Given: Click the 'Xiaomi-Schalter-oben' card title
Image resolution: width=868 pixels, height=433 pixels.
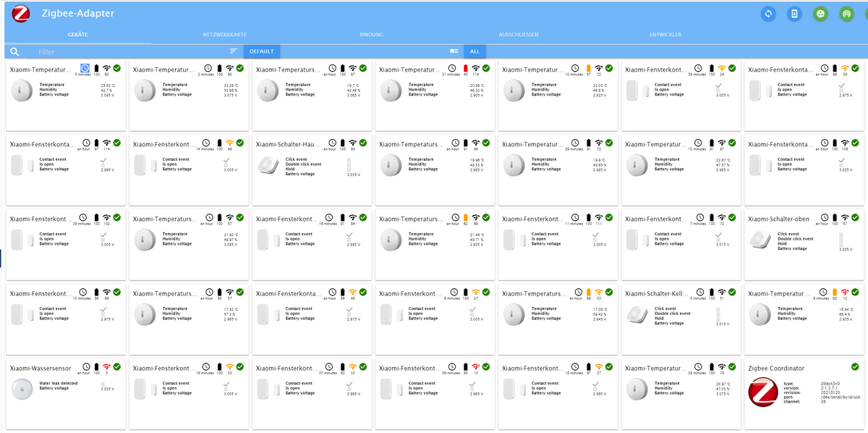Looking at the screenshot, I should pyautogui.click(x=779, y=219).
